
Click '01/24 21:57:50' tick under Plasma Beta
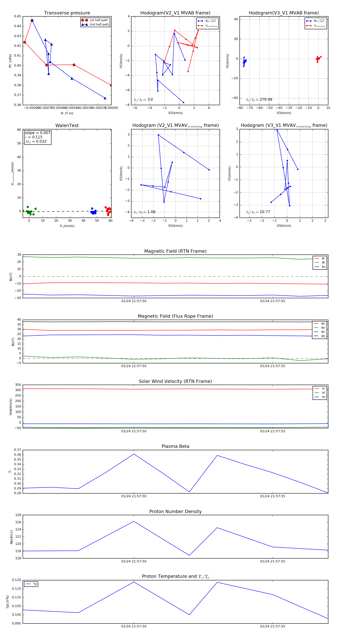coord(134,496)
